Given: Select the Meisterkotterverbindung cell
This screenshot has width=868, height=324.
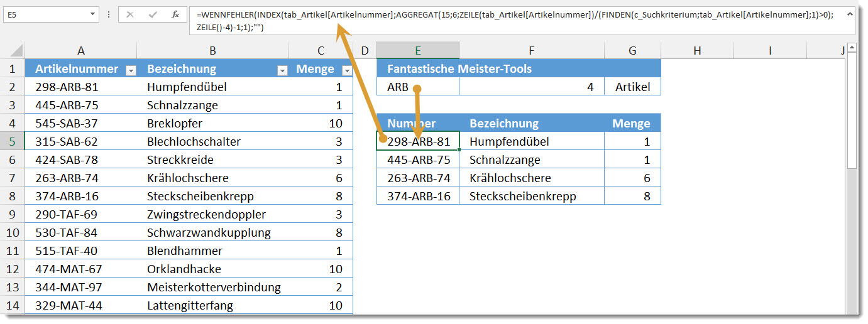Looking at the screenshot, I should (212, 287).
